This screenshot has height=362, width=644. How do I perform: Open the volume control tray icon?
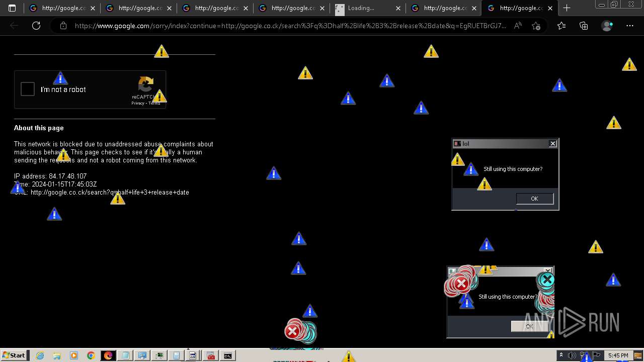point(572,355)
